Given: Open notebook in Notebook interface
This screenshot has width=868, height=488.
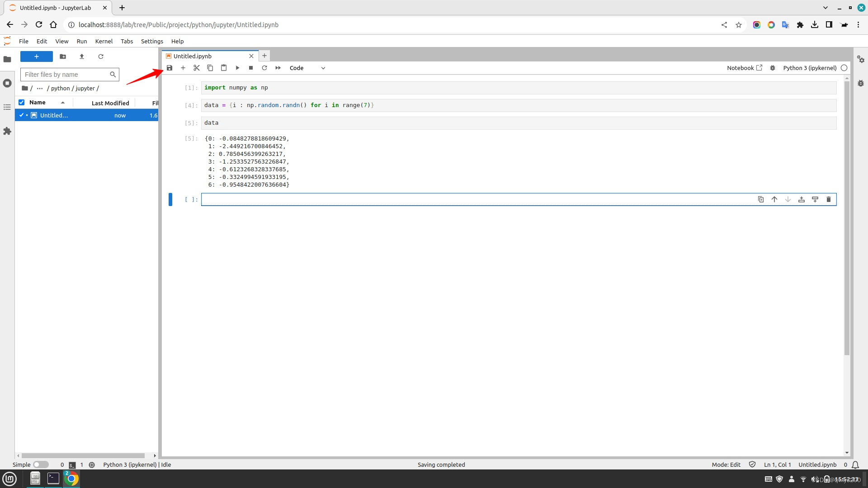Looking at the screenshot, I should coord(745,68).
